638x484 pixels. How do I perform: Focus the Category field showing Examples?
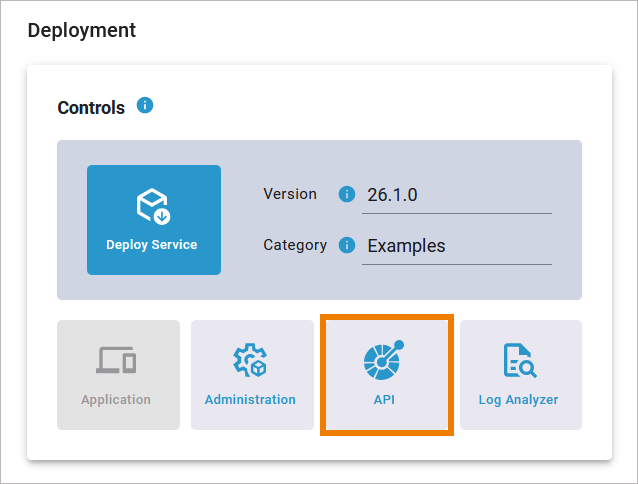[455, 246]
